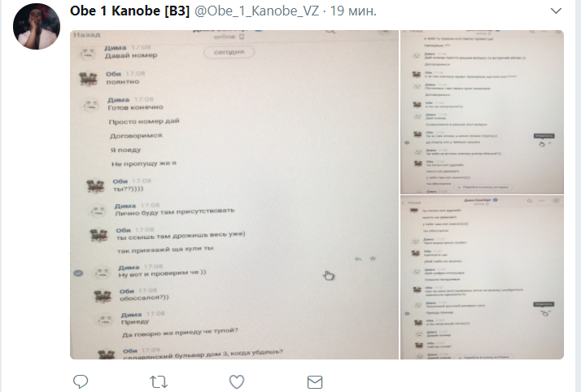
Task: Retweet this post
Action: [159, 382]
